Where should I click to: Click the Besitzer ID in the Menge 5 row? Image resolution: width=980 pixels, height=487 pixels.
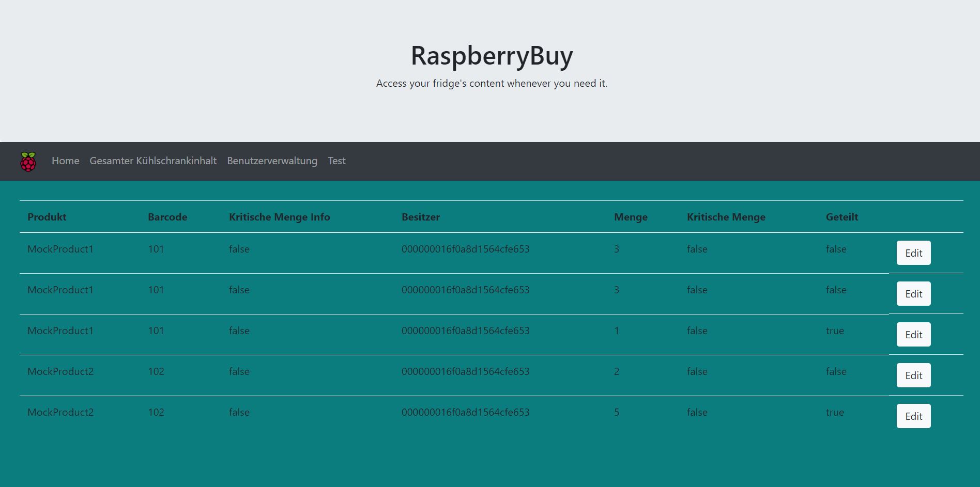tap(465, 412)
